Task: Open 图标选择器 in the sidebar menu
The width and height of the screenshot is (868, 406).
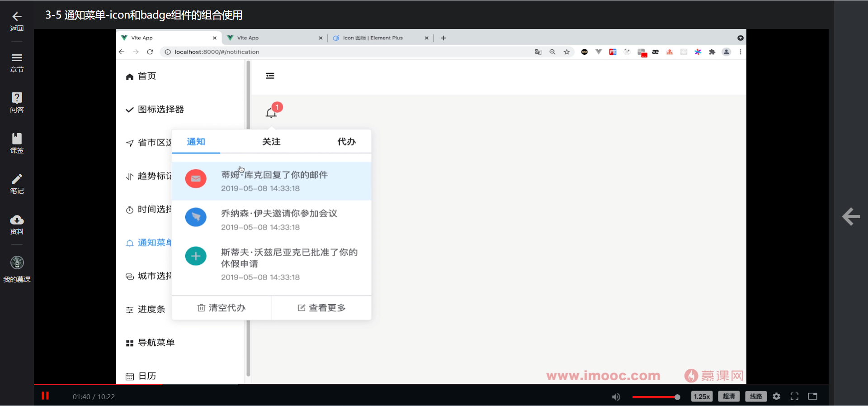Action: pyautogui.click(x=155, y=110)
